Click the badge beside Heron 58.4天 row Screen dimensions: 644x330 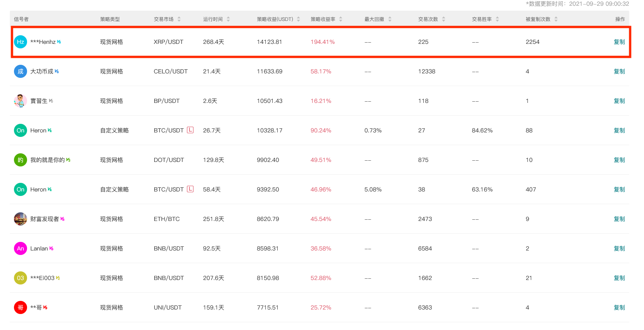point(50,189)
